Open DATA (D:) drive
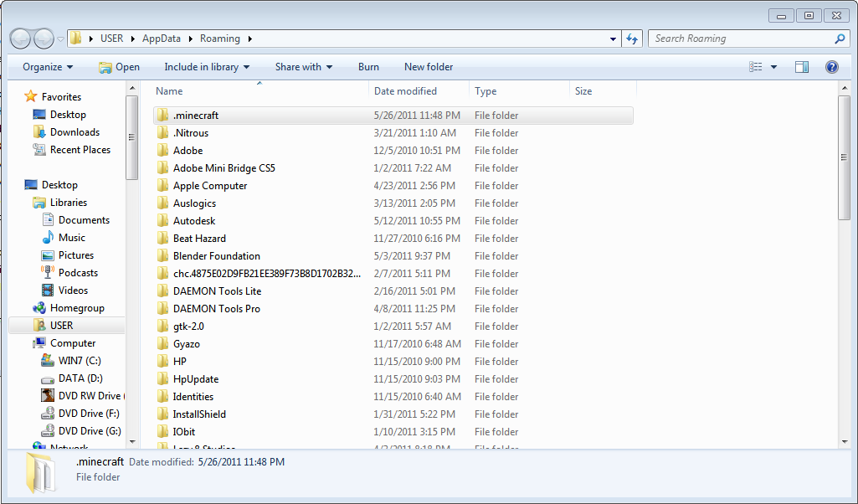 point(72,378)
